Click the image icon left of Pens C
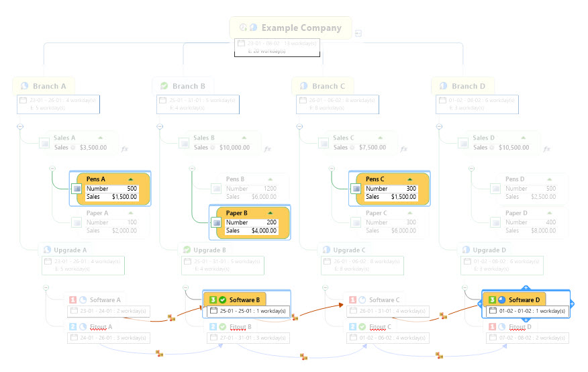The height and width of the screenshot is (372, 588). tap(355, 189)
